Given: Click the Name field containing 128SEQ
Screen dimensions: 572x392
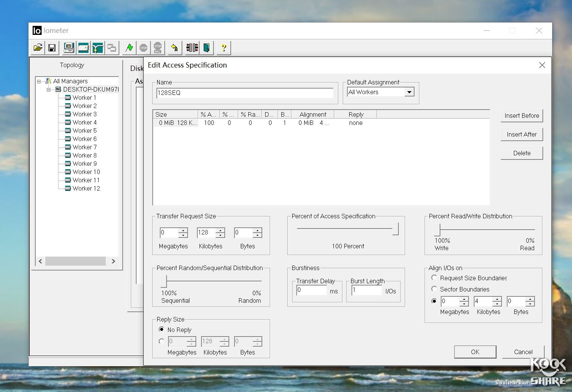Looking at the screenshot, I should click(245, 93).
